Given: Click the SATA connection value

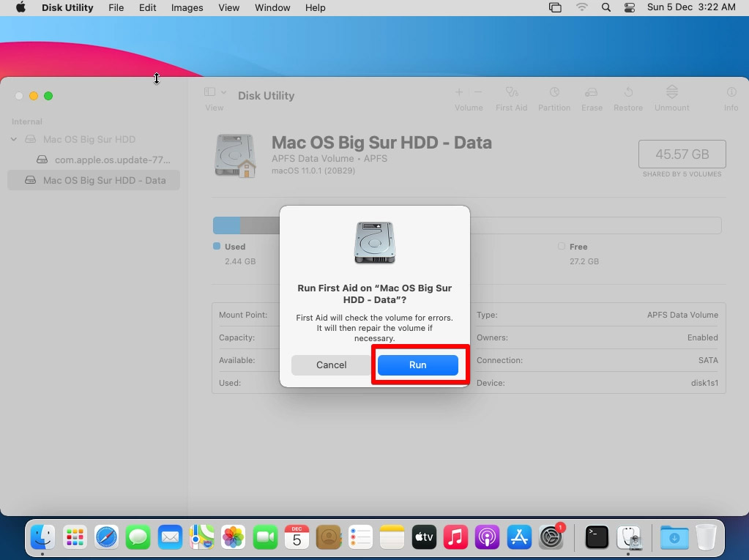Looking at the screenshot, I should 708,360.
